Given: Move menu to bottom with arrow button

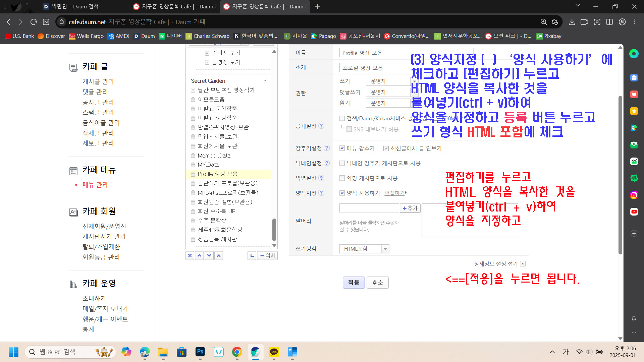Looking at the screenshot, I should pos(190,255).
